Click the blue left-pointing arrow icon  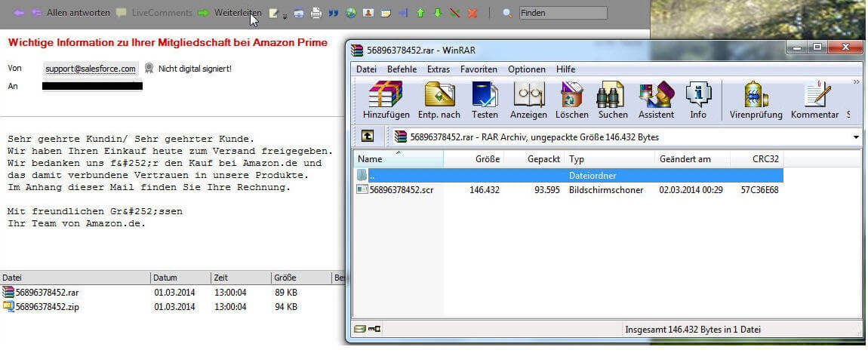click(402, 13)
